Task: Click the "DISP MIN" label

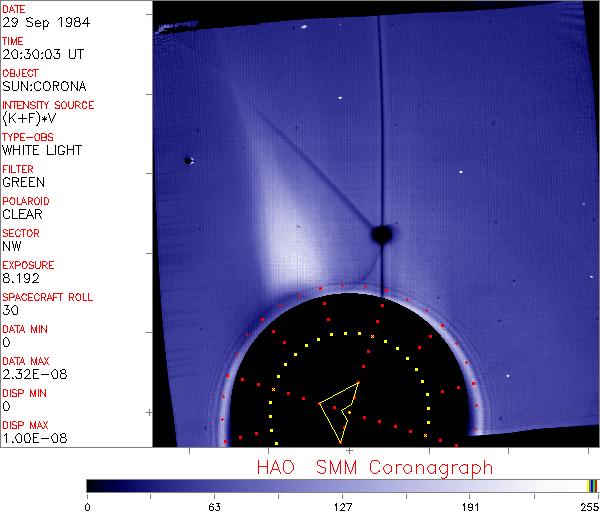Action: click(x=24, y=393)
